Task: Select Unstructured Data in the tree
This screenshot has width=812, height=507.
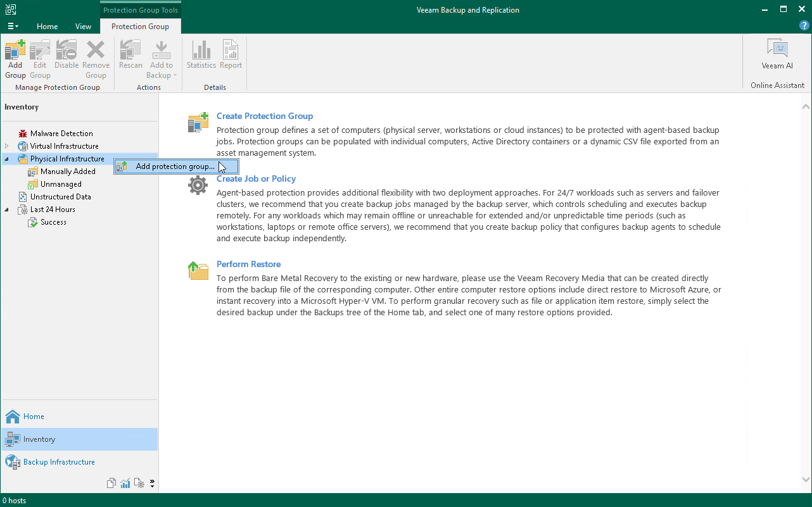Action: [61, 197]
